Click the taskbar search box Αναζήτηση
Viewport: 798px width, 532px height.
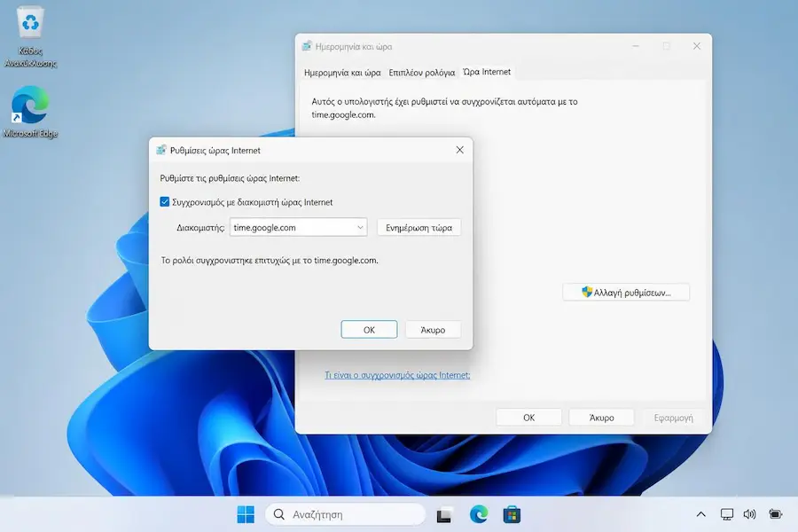click(345, 514)
